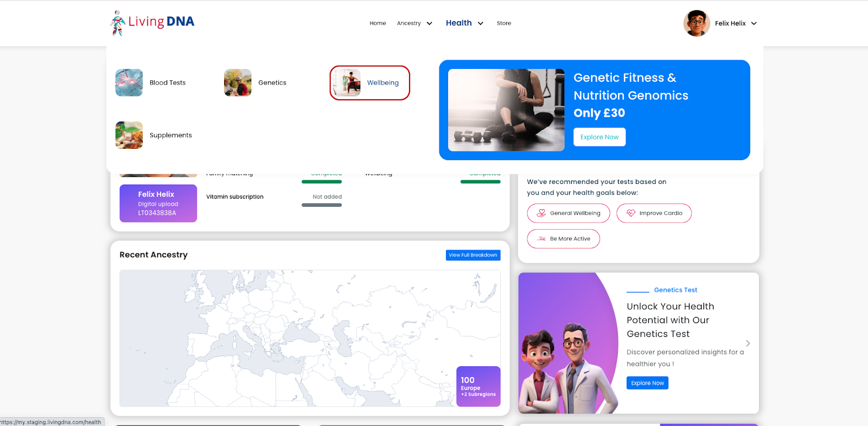The width and height of the screenshot is (868, 426).
Task: Open the Supplements thumbnail icon
Action: [x=129, y=135]
